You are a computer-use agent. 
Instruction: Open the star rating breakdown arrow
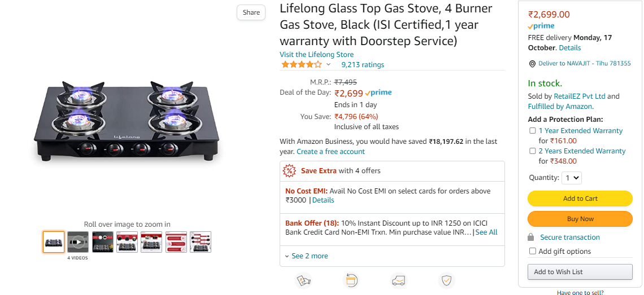(328, 65)
